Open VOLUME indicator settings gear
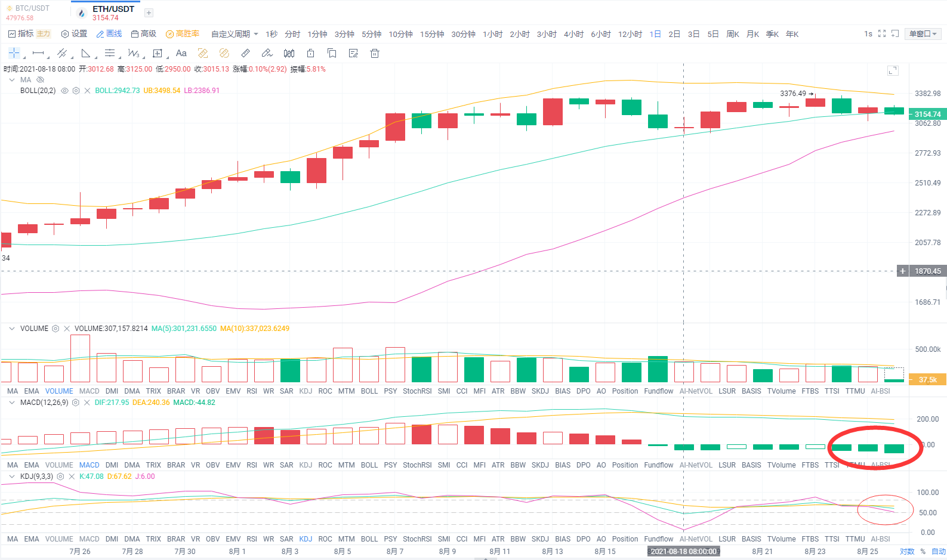947x560 pixels. [55, 329]
